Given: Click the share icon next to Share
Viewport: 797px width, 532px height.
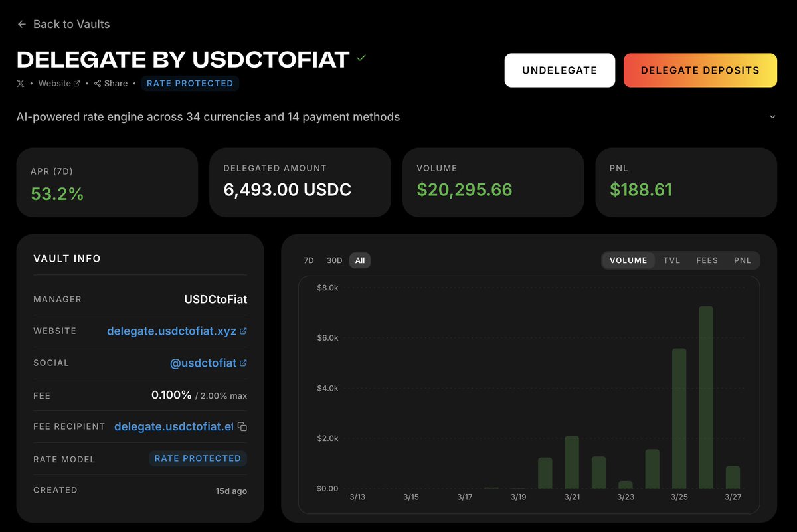Looking at the screenshot, I should pos(98,84).
